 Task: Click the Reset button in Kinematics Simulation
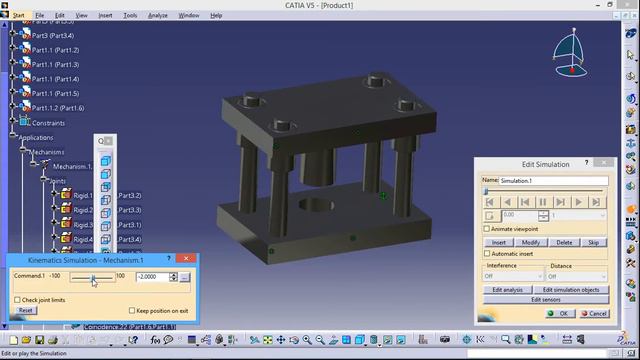point(25,310)
